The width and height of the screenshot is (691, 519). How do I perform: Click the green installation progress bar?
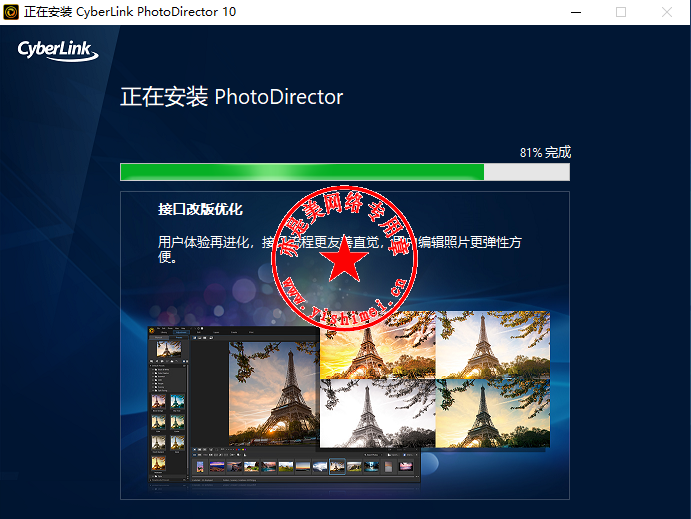pyautogui.click(x=345, y=172)
